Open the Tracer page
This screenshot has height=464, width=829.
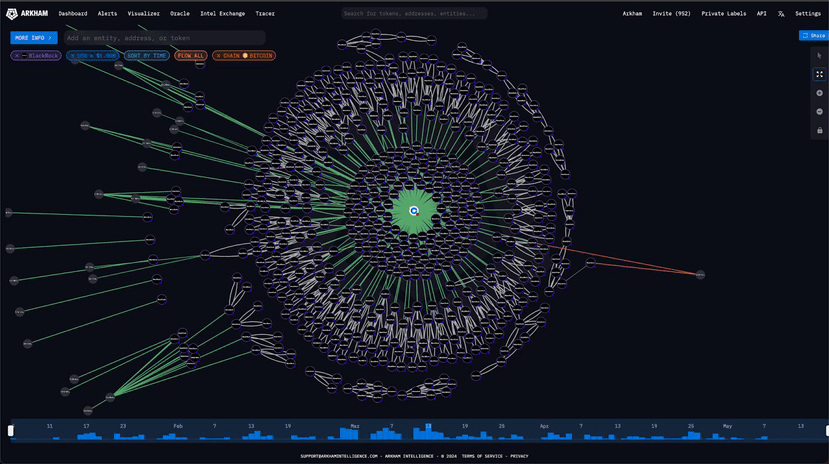[265, 14]
